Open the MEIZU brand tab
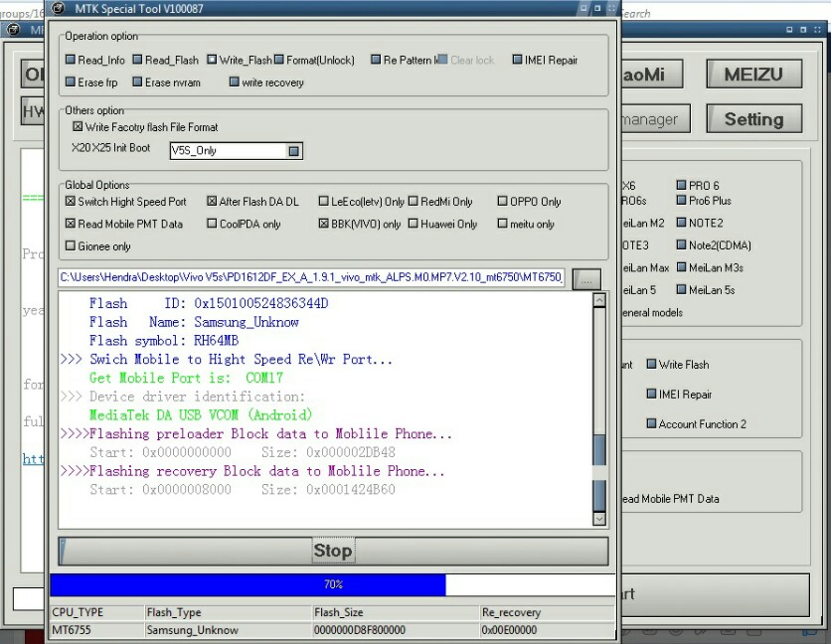This screenshot has width=831, height=644. (x=753, y=75)
